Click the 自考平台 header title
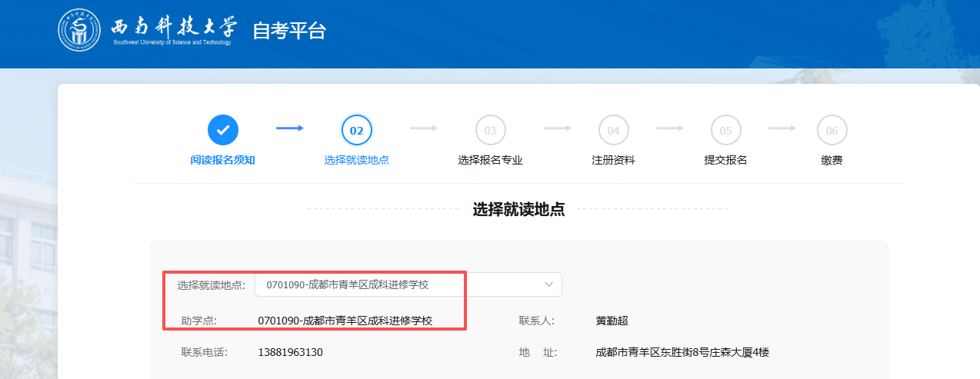Screen dimensions: 980x379 tap(290, 31)
